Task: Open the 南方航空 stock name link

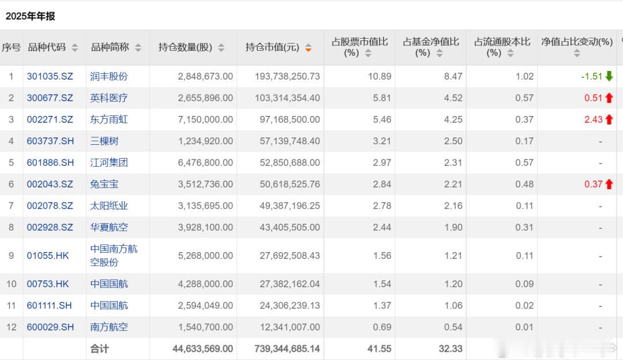Action: [109, 327]
